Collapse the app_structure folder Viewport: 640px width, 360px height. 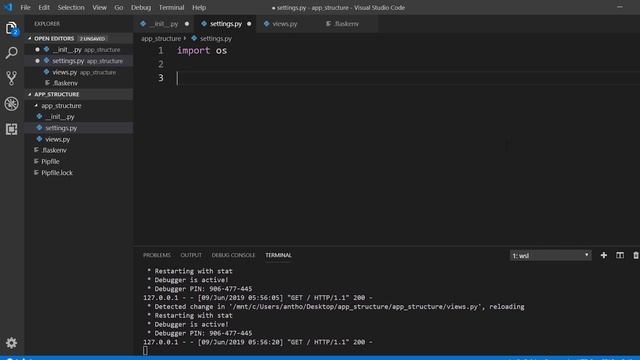(x=36, y=106)
